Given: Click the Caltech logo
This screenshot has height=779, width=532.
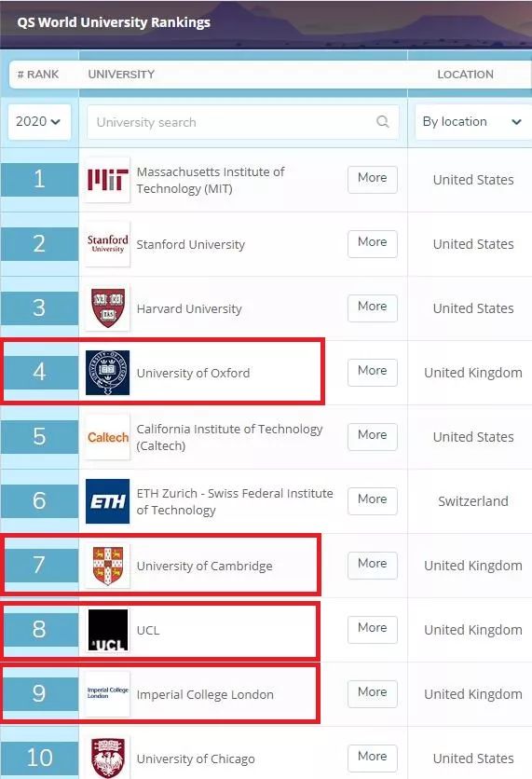Looking at the screenshot, I should click(108, 437).
